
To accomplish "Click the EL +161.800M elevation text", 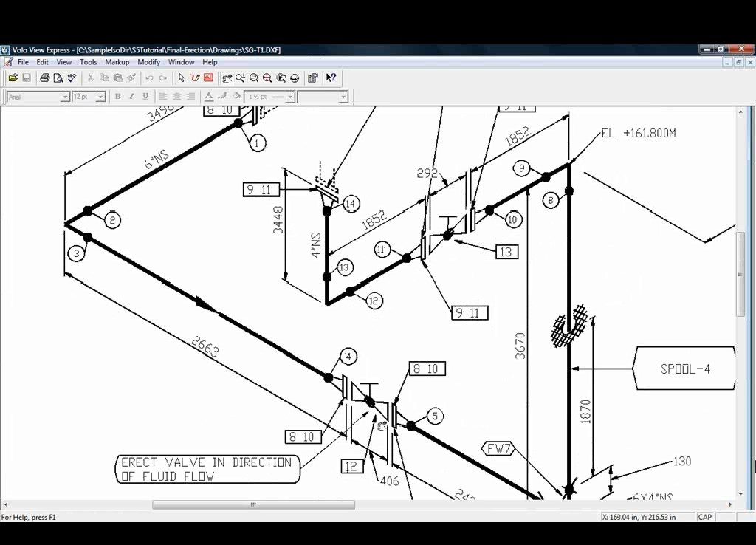I will coord(639,133).
